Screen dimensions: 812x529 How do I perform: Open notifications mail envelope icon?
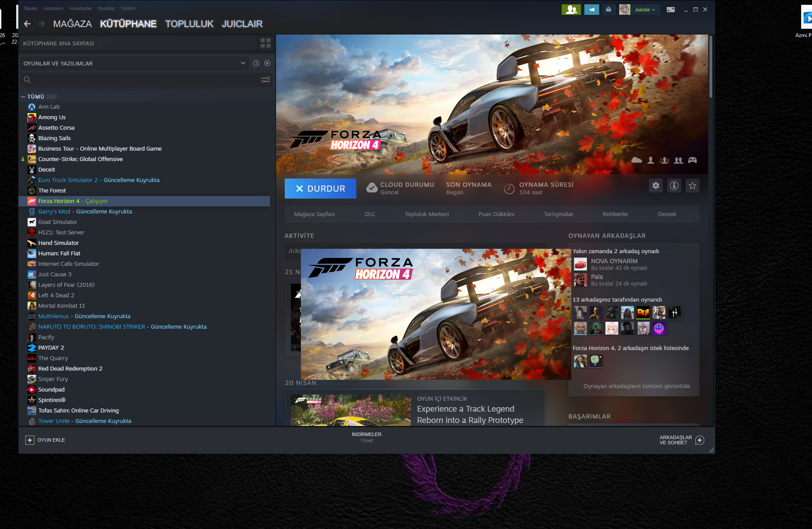(608, 9)
